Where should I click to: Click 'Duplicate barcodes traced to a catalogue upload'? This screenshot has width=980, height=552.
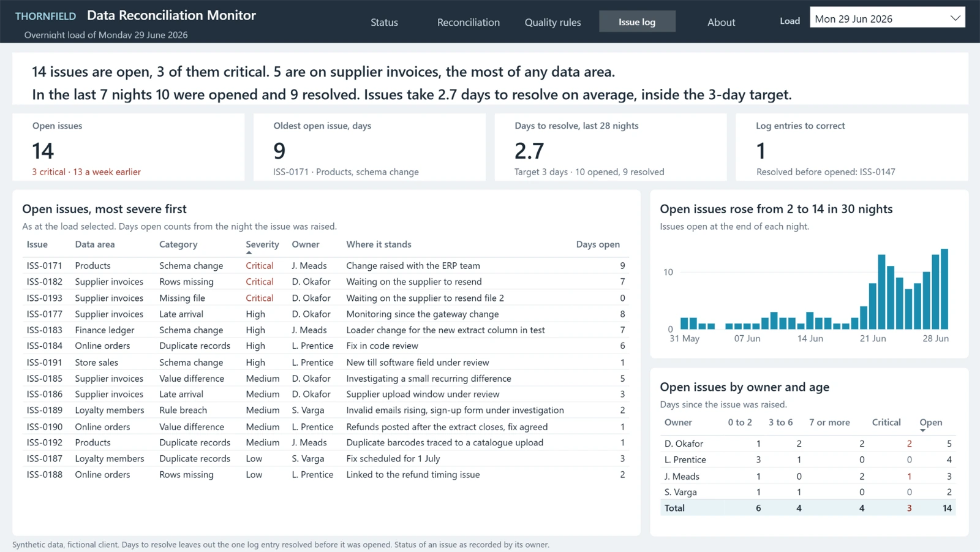coord(445,442)
